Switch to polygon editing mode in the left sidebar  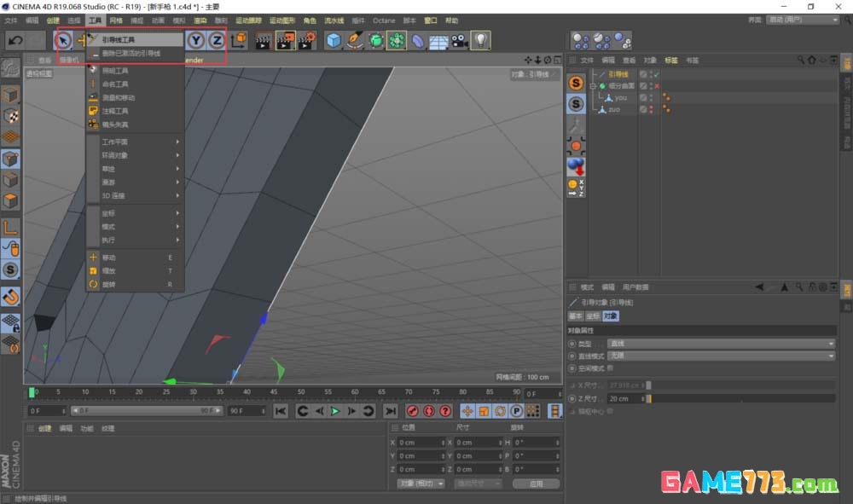point(10,199)
